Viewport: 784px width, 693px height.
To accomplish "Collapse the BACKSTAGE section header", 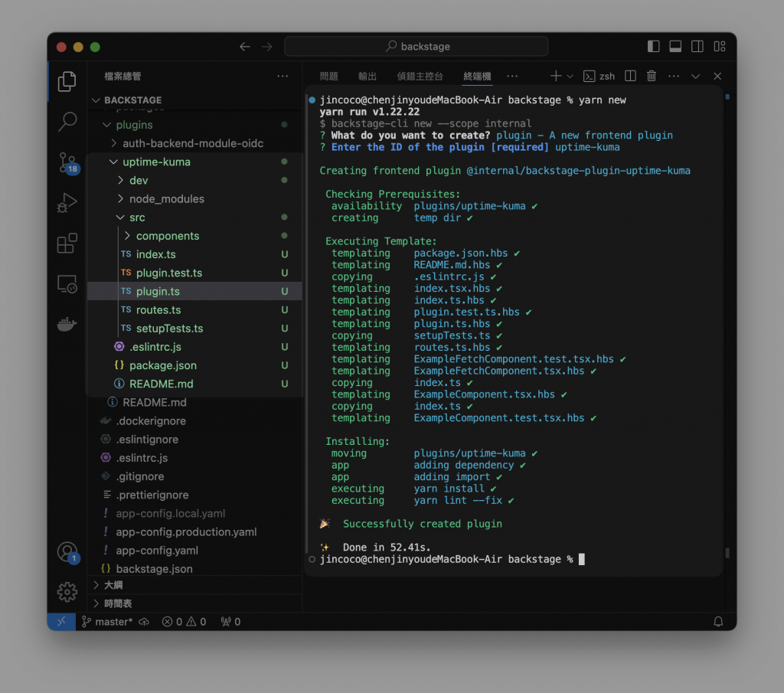I will coord(195,100).
